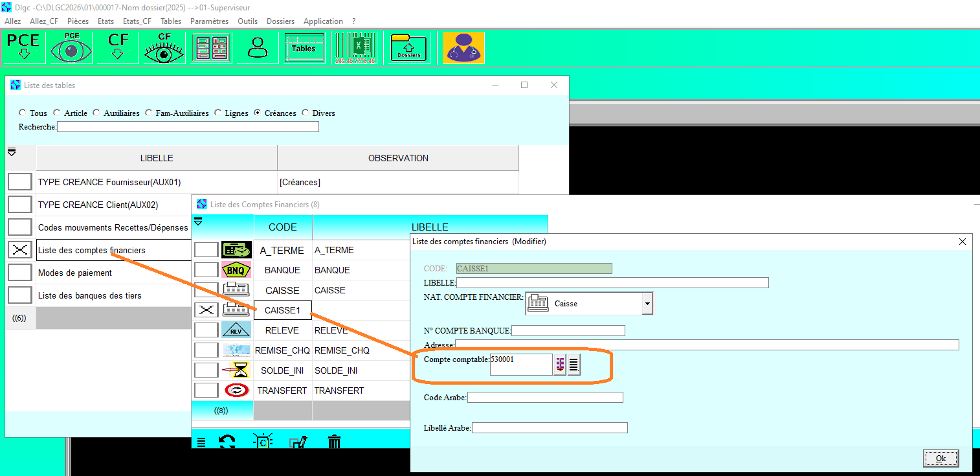Image resolution: width=980 pixels, height=476 pixels.
Task: Select the Tous radio button
Action: pos(23,113)
